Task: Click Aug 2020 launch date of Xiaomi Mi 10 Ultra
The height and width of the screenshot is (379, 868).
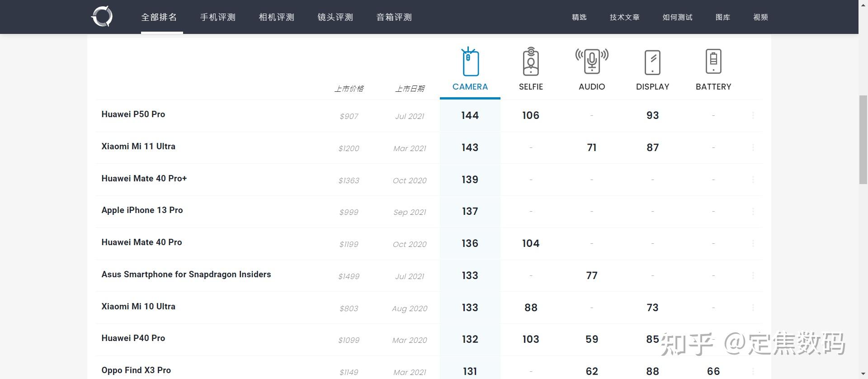Action: point(410,309)
